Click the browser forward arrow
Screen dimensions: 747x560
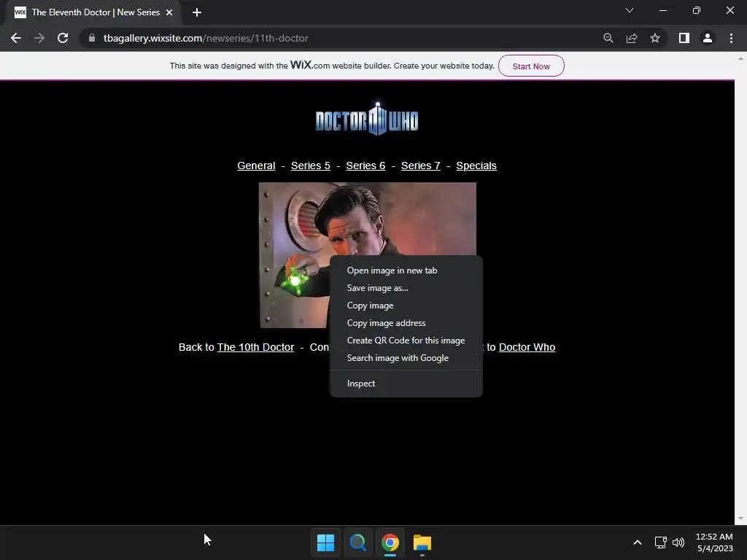coord(39,38)
